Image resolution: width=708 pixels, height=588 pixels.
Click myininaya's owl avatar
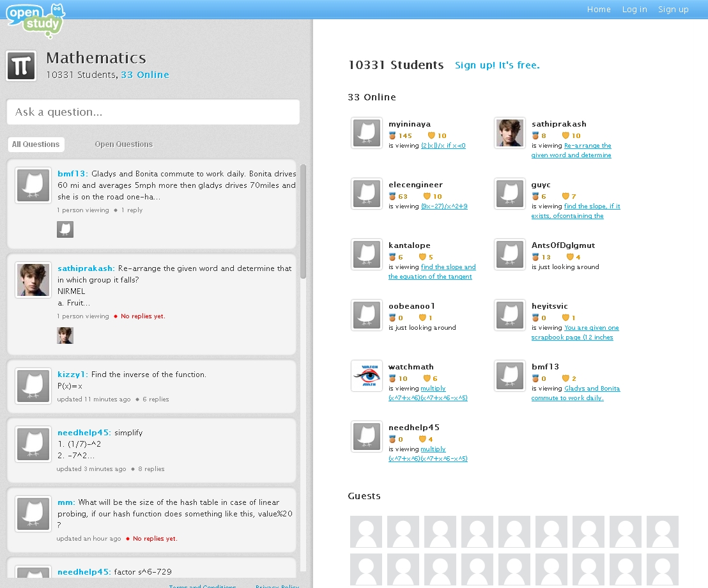(366, 133)
